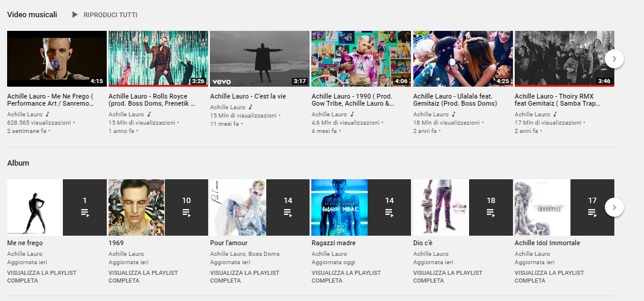Click the Video musicali section heading
The height and width of the screenshot is (301, 644).
tap(32, 15)
